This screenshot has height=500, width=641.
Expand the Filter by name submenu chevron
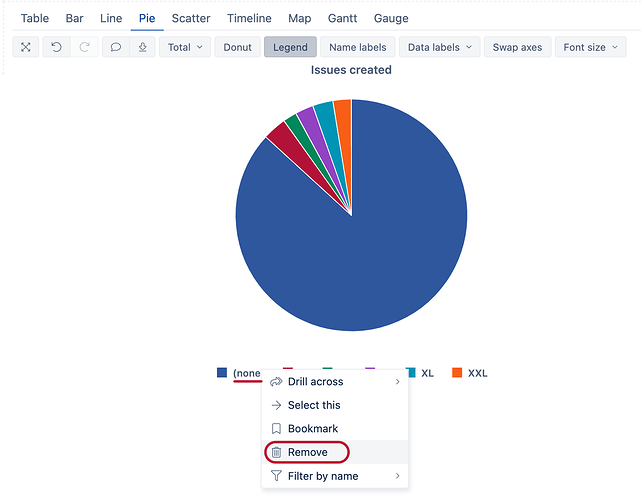397,476
